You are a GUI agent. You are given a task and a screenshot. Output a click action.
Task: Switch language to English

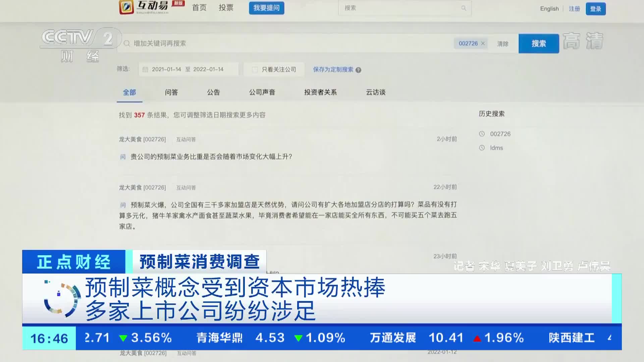[x=549, y=9]
